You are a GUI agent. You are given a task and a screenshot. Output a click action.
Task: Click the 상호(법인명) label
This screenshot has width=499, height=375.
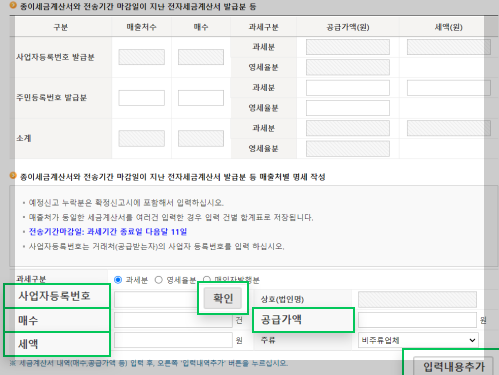(x=282, y=299)
